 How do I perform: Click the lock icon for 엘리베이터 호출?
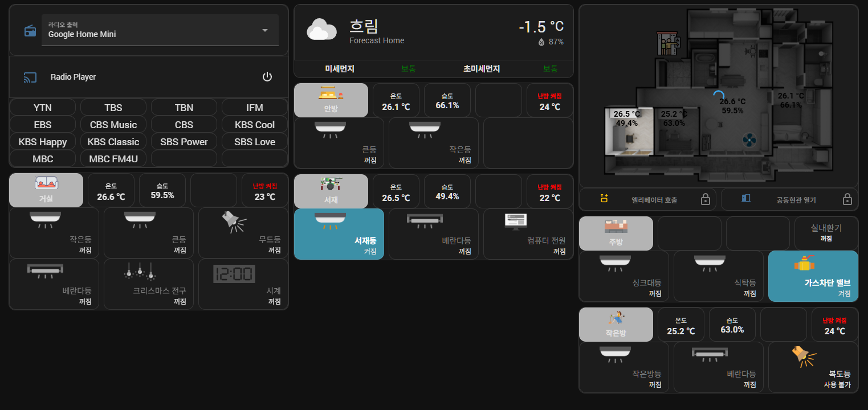click(705, 200)
